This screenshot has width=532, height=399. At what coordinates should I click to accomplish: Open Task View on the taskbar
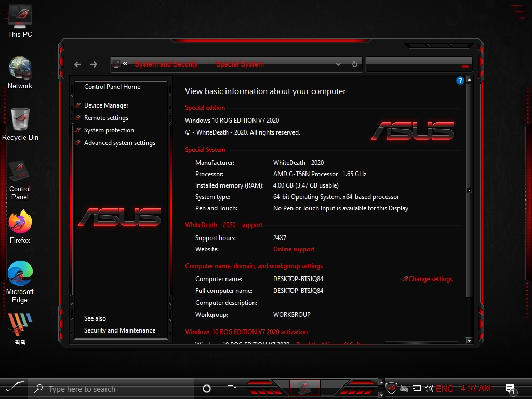(231, 389)
